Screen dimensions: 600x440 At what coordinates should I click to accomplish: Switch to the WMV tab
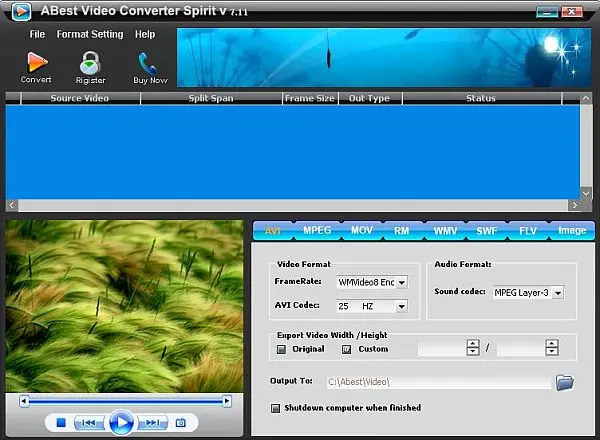[x=445, y=230]
